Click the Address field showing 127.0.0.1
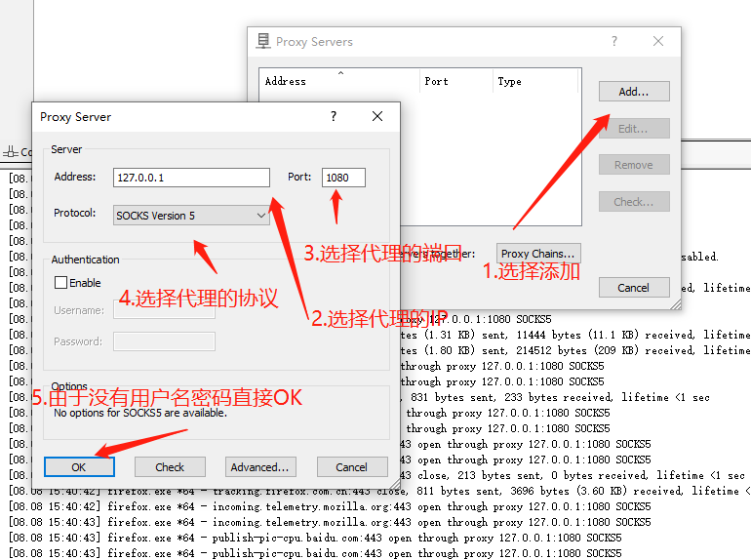The width and height of the screenshot is (751, 560). click(x=191, y=178)
